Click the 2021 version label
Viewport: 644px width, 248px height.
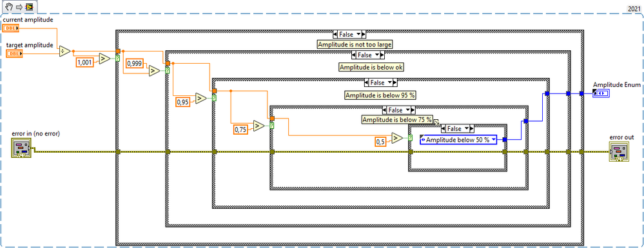[x=634, y=8]
